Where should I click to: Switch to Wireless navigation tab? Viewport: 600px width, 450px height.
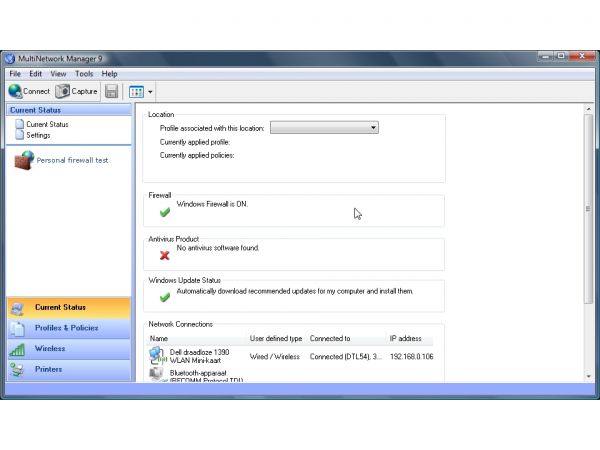[x=69, y=349]
